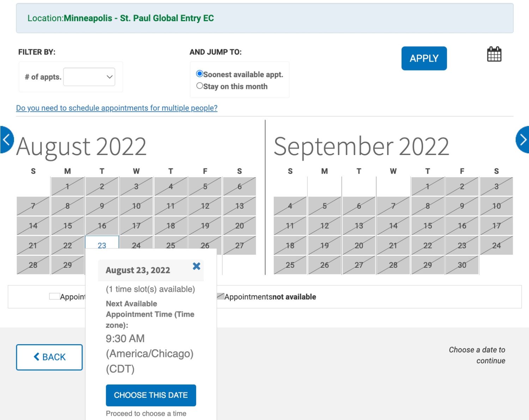The height and width of the screenshot is (420, 529).
Task: Click September 30 calendar cell
Action: 462,265
